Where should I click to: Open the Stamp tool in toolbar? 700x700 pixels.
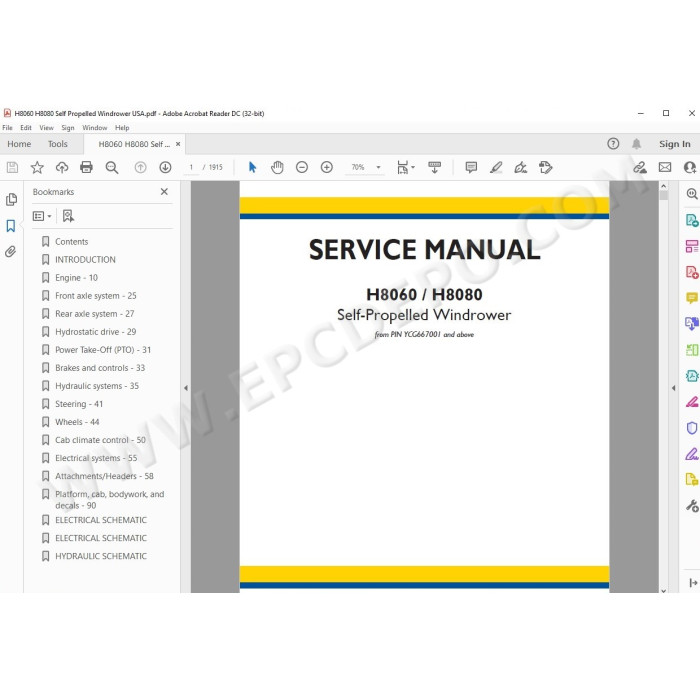[x=546, y=167]
